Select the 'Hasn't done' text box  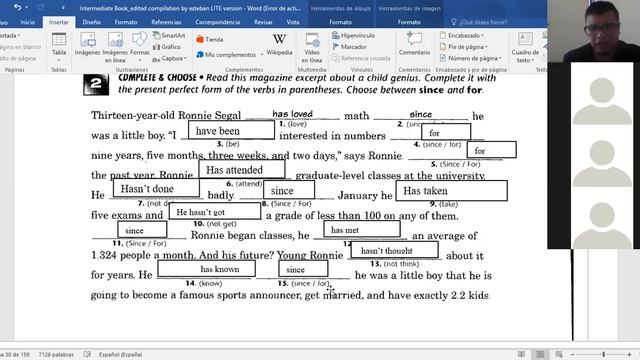(x=155, y=188)
